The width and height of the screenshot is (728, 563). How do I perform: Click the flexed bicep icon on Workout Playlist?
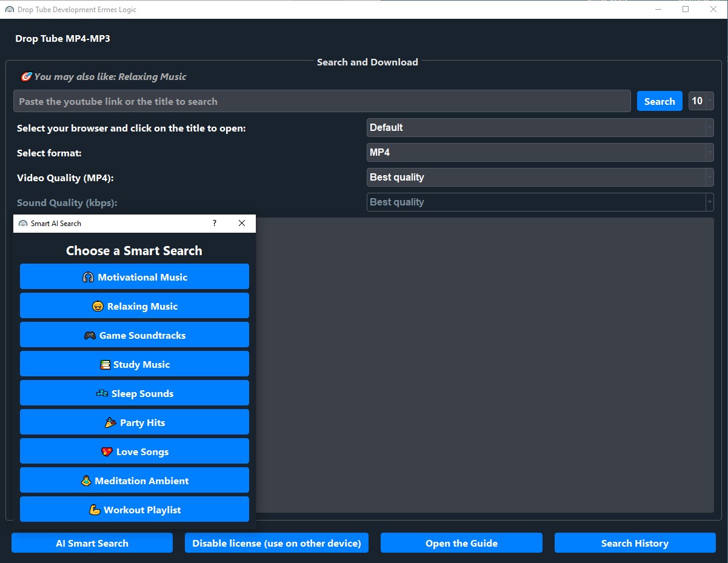[x=95, y=510]
